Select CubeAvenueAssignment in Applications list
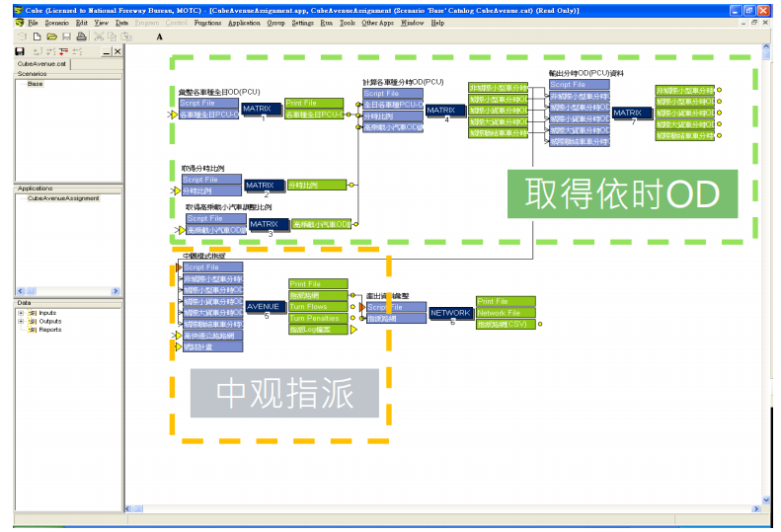The width and height of the screenshot is (781, 532). pyautogui.click(x=63, y=198)
